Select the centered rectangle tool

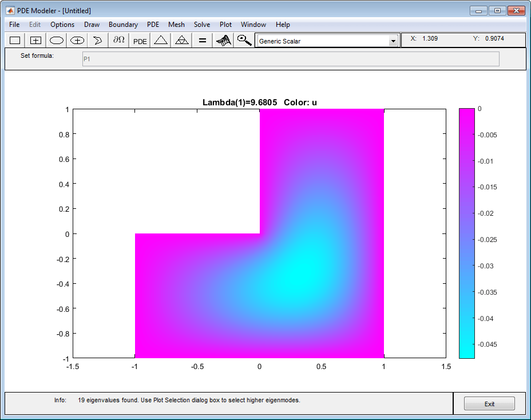35,40
